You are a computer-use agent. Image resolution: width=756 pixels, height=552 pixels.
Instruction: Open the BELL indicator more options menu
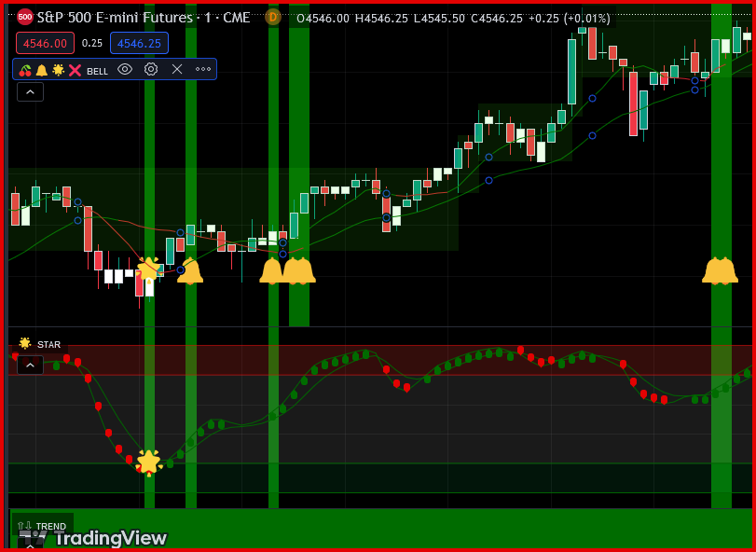[x=203, y=69]
